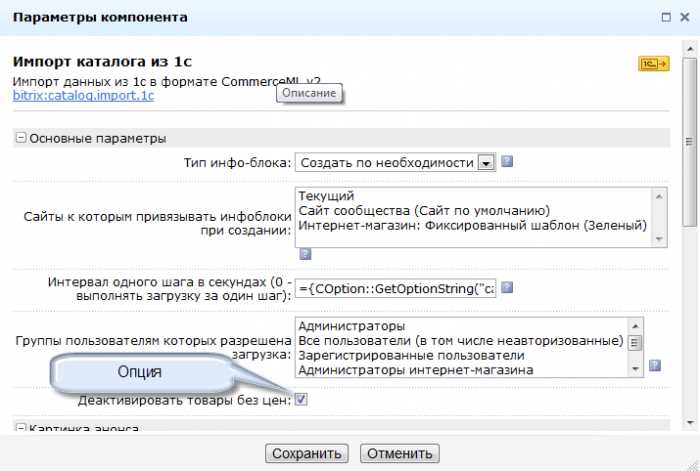700x471 pixels.
Task: Click the dialog resize grip corner
Action: click(692, 465)
